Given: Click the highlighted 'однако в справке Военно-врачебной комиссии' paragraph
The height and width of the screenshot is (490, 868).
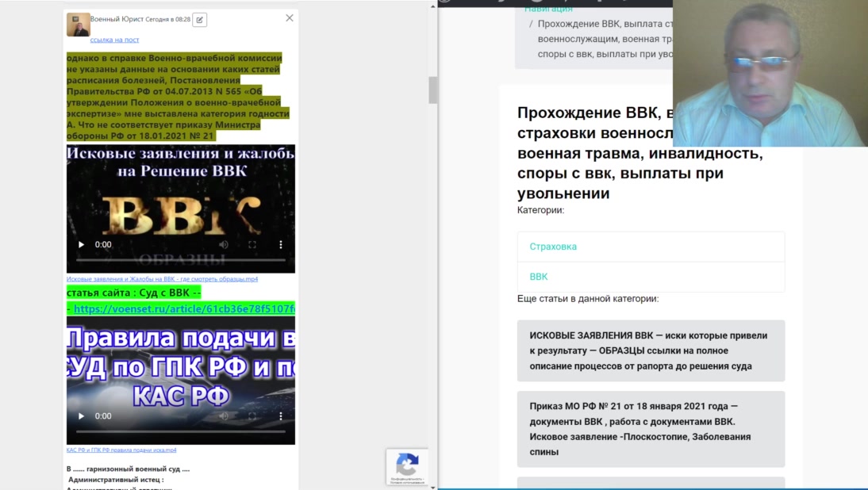Looking at the screenshot, I should coord(178,97).
